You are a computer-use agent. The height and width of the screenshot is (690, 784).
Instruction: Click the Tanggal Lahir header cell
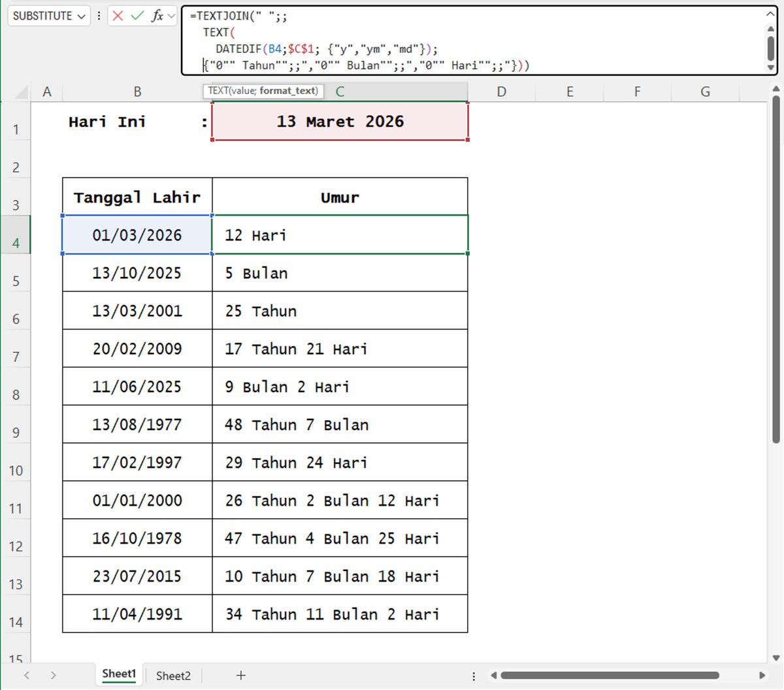(137, 197)
